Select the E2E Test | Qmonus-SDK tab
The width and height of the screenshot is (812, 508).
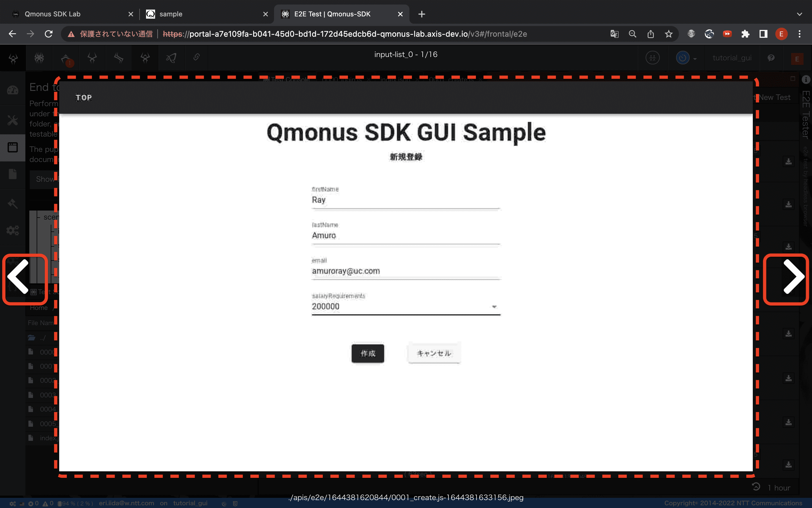[x=342, y=14]
